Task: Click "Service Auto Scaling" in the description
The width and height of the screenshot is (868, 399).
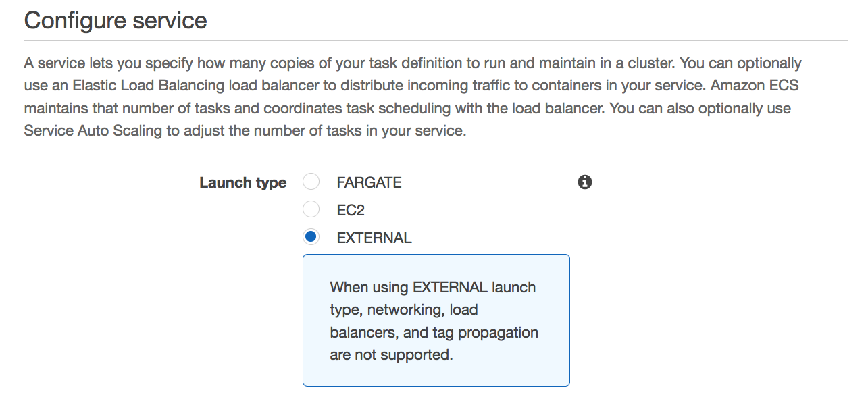Action: click(93, 131)
